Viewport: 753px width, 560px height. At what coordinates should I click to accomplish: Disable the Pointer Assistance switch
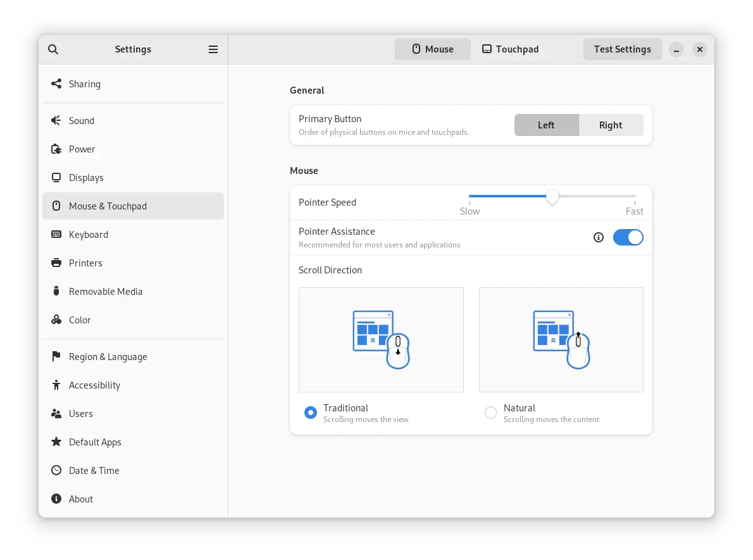point(628,237)
